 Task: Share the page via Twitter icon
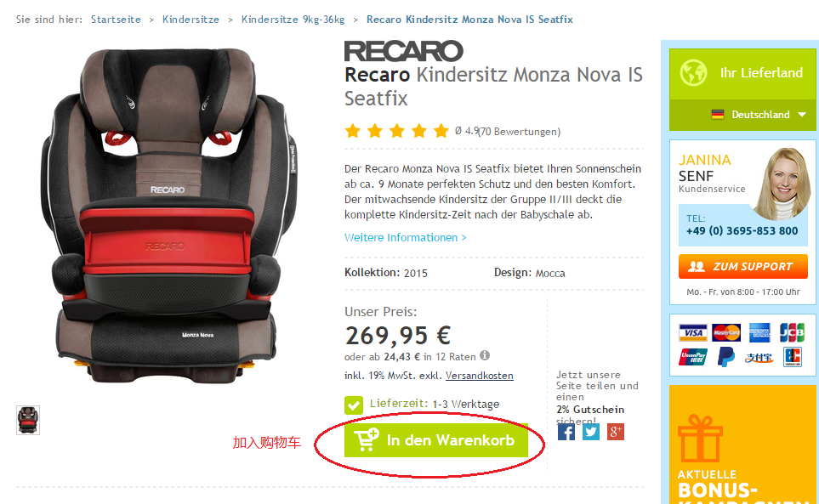click(591, 432)
